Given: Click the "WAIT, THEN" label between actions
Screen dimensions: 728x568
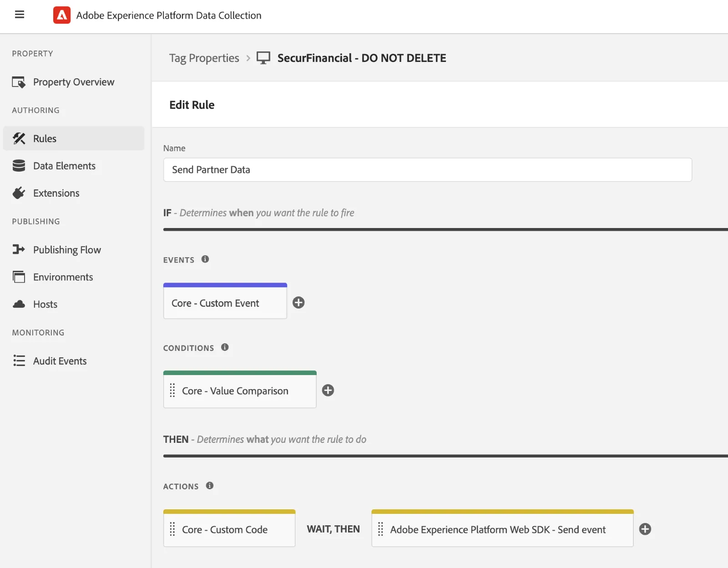Looking at the screenshot, I should [333, 529].
